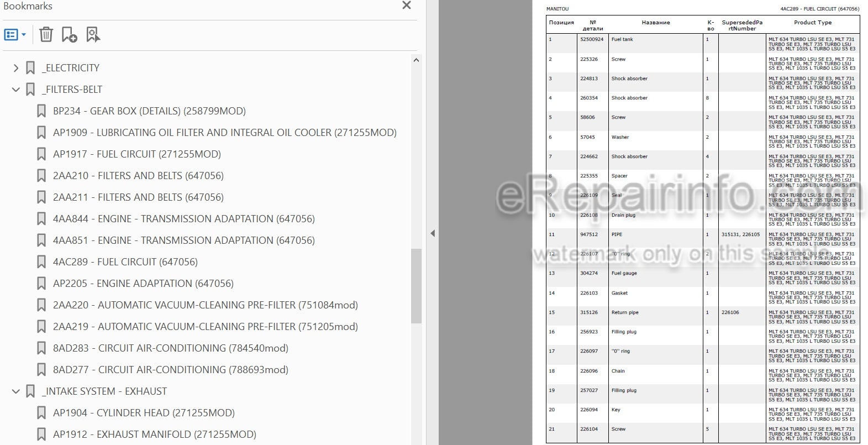Click 'Drain plug' entry in row 10

coord(623,215)
